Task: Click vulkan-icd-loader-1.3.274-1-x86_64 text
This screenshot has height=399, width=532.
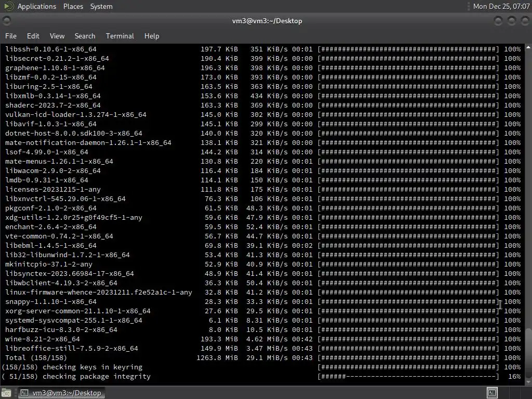Action: click(x=76, y=115)
